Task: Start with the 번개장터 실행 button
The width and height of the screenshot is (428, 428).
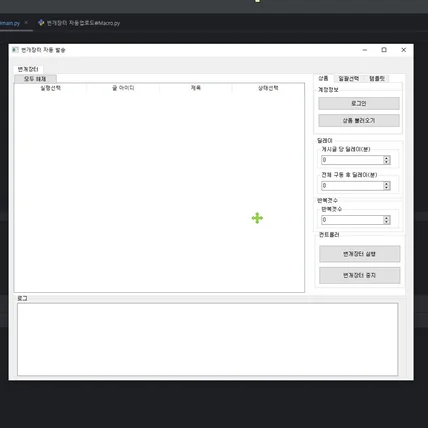Action: coord(359,254)
